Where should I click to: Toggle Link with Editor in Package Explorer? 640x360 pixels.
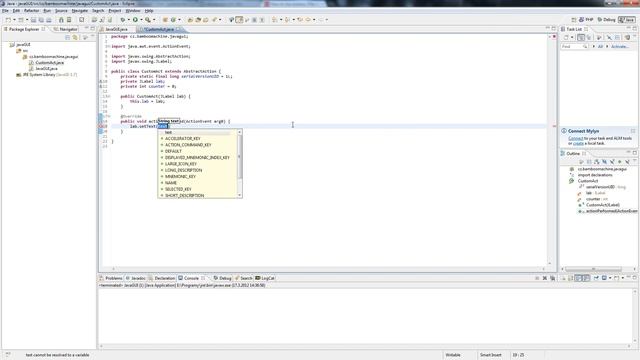click(x=75, y=38)
